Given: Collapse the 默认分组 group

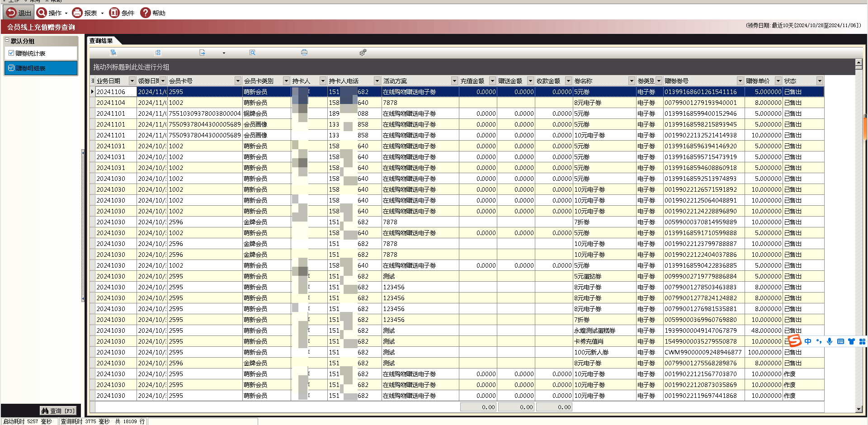Looking at the screenshot, I should point(7,40).
